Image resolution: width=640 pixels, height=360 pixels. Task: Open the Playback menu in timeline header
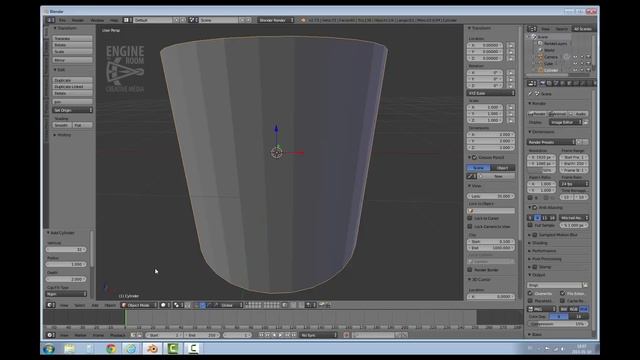[x=118, y=335]
